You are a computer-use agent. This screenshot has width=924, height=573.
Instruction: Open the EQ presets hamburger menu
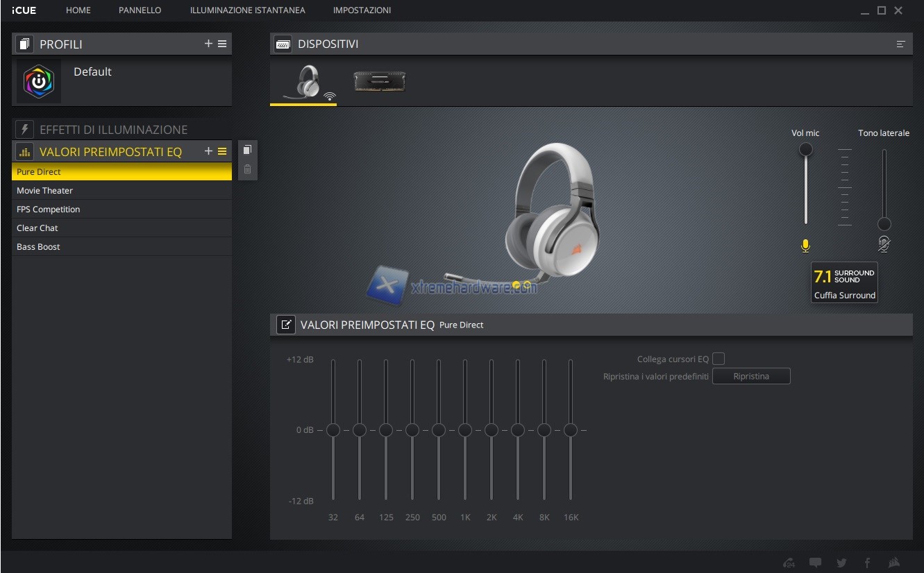222,151
